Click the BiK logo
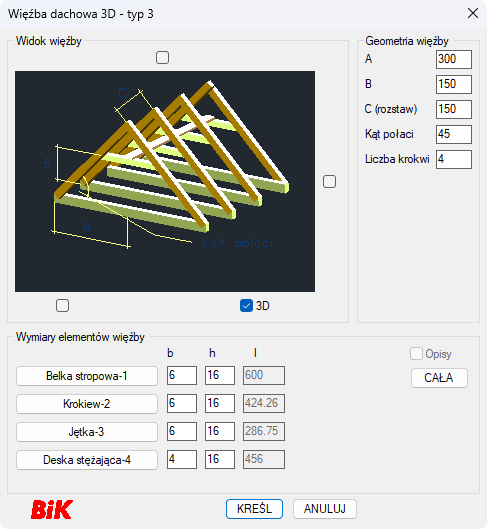This screenshot has height=529, width=487. point(52,509)
